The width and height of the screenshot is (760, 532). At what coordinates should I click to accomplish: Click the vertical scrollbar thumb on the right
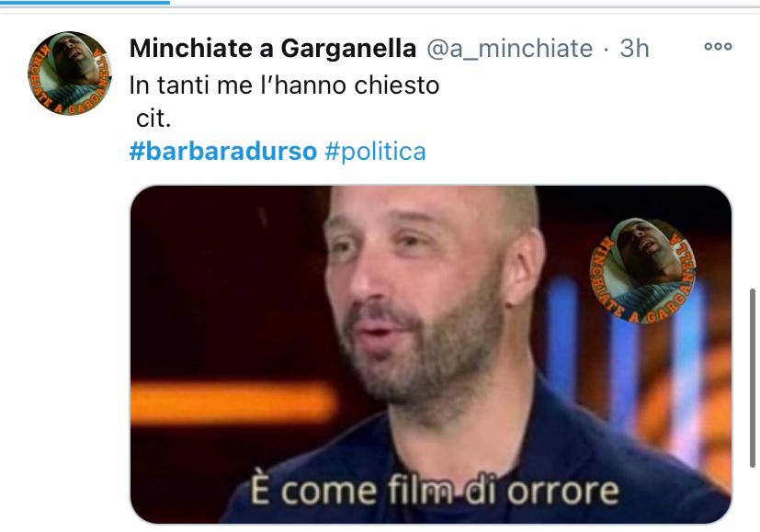tap(753, 378)
